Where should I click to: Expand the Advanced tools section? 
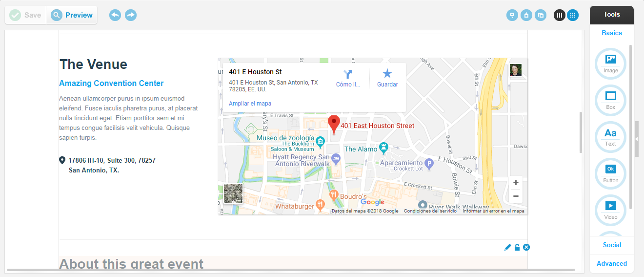click(x=612, y=263)
